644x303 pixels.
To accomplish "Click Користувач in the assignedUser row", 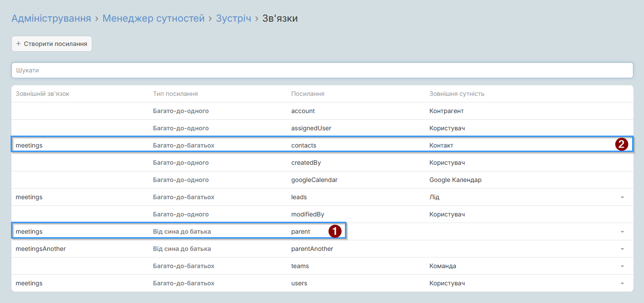I will [x=447, y=128].
